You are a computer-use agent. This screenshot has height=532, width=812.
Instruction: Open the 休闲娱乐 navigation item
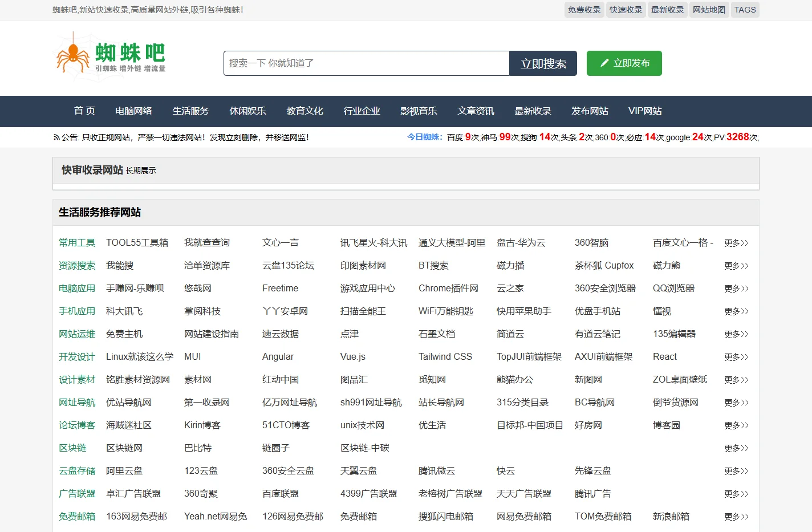coord(247,111)
